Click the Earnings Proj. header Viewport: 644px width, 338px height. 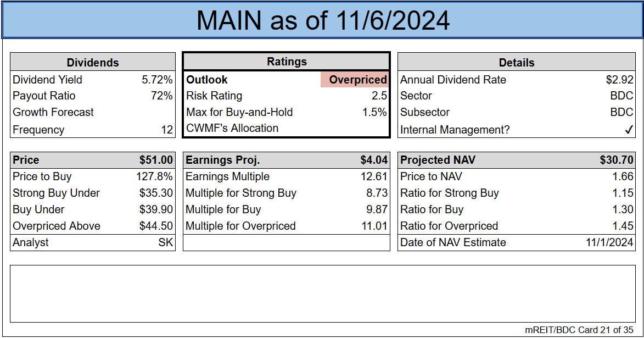click(x=222, y=160)
